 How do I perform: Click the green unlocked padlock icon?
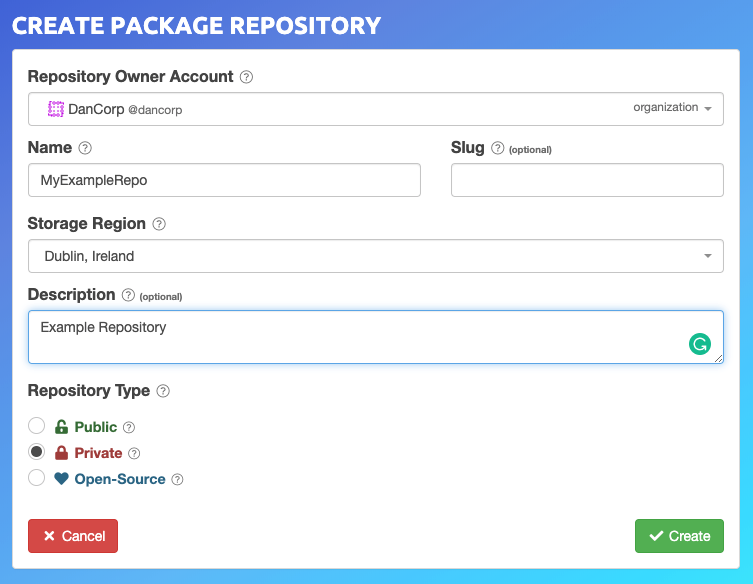tap(61, 426)
